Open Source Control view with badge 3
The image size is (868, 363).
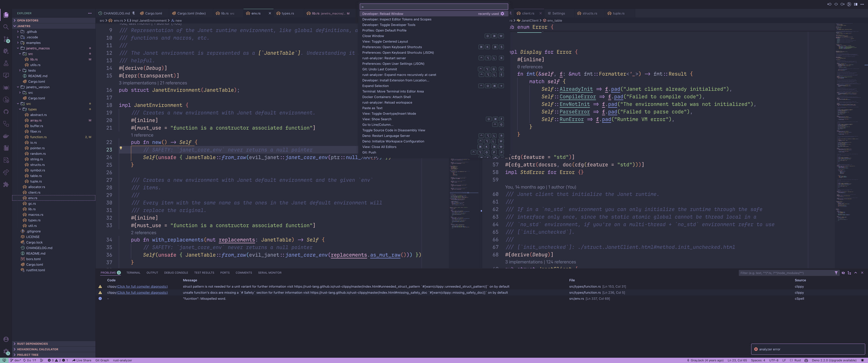tap(6, 39)
